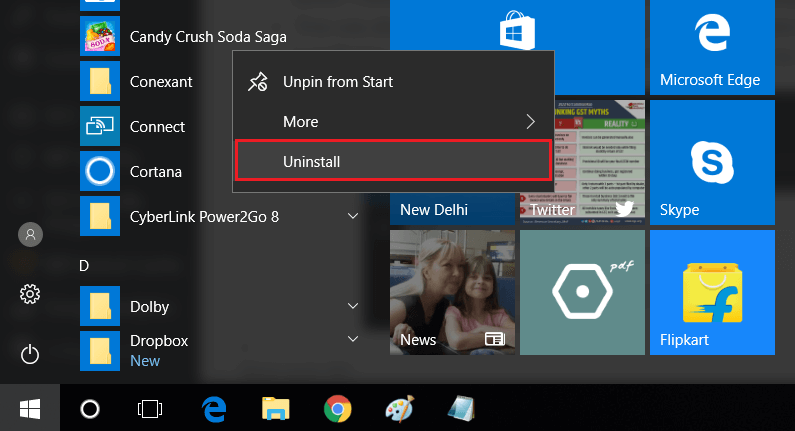Open Cortana circle on the taskbar
Image resolution: width=795 pixels, height=431 pixels.
(x=90, y=409)
